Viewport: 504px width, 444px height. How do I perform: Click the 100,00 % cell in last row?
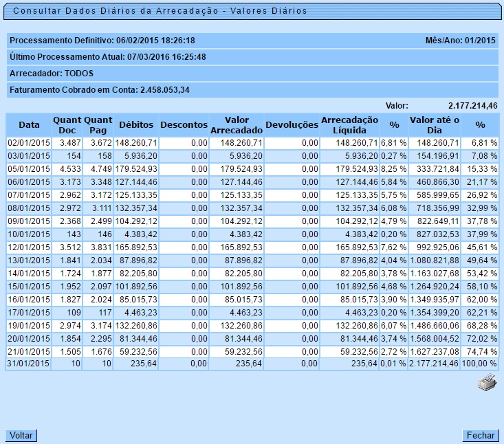point(480,364)
